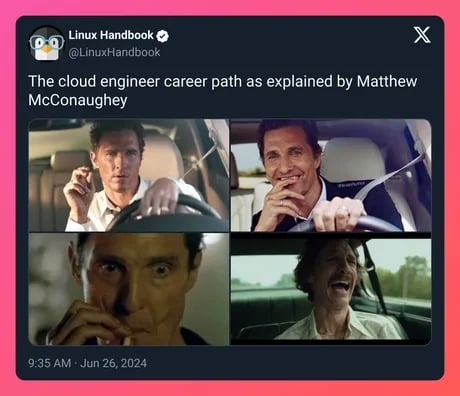View the photo of the man laughing in a car
Viewport: 460px width, 396px height.
pyautogui.click(x=331, y=289)
